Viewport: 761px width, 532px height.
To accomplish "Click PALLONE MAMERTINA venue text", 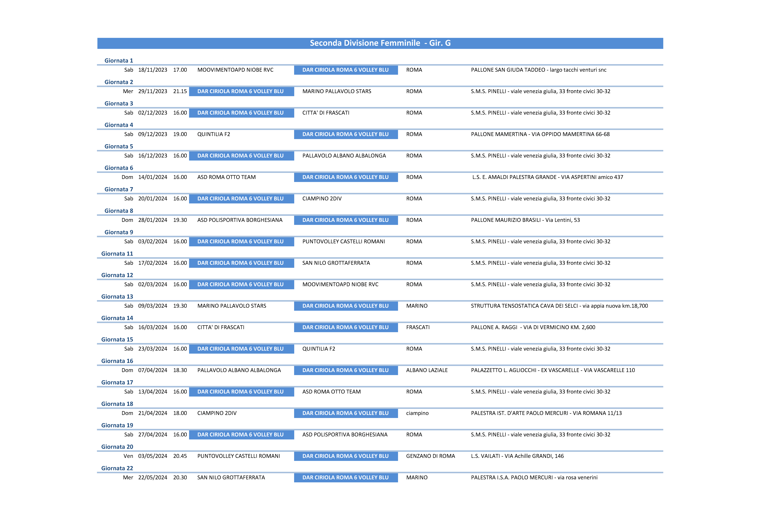I will [x=540, y=134].
